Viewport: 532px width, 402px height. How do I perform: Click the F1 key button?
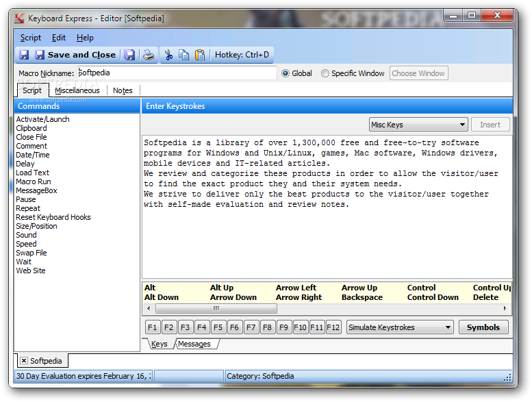152,327
